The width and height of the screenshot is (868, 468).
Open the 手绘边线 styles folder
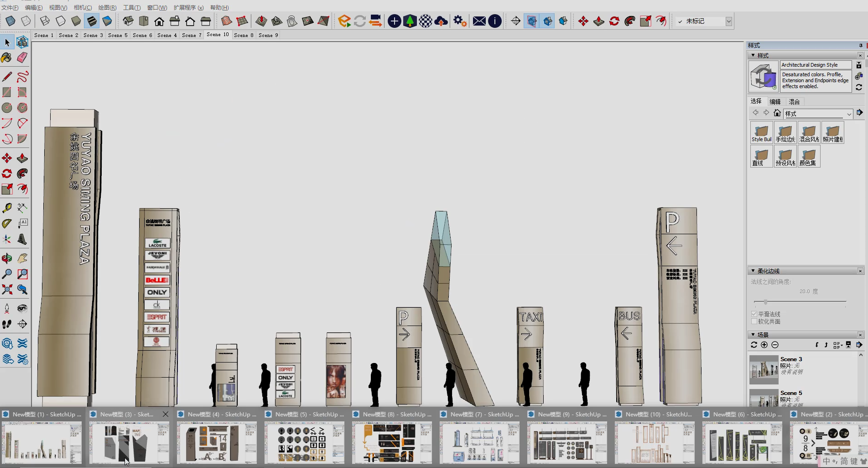coord(785,132)
